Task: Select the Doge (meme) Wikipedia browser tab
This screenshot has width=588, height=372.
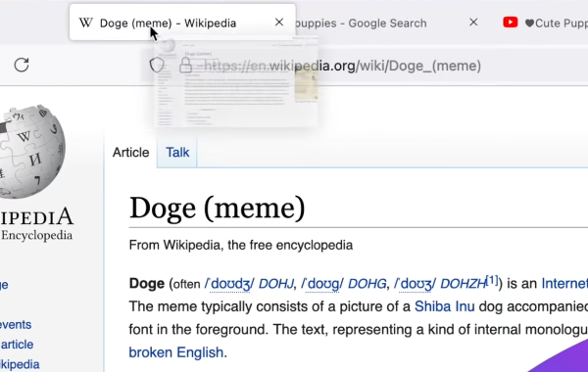Action: tap(182, 23)
